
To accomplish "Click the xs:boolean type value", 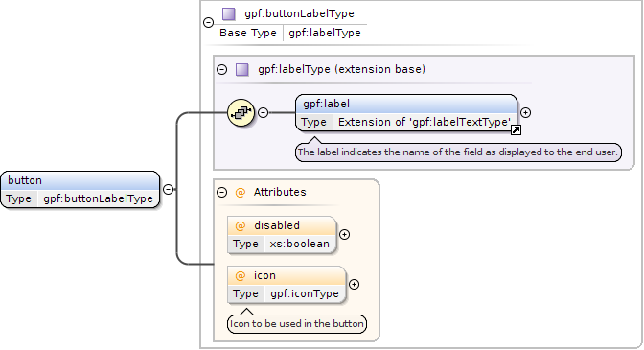I will coord(299,244).
